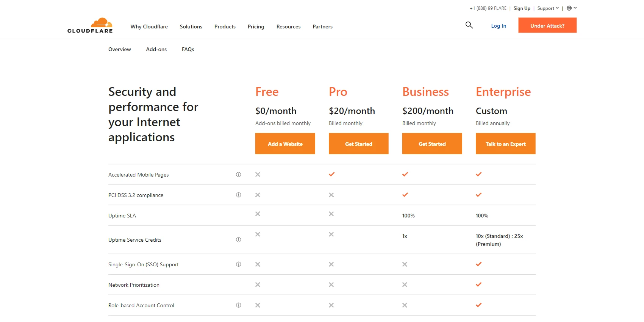644x322 pixels.
Task: Click Pro plan X for PCI DSS compliance
Action: pyautogui.click(x=331, y=195)
